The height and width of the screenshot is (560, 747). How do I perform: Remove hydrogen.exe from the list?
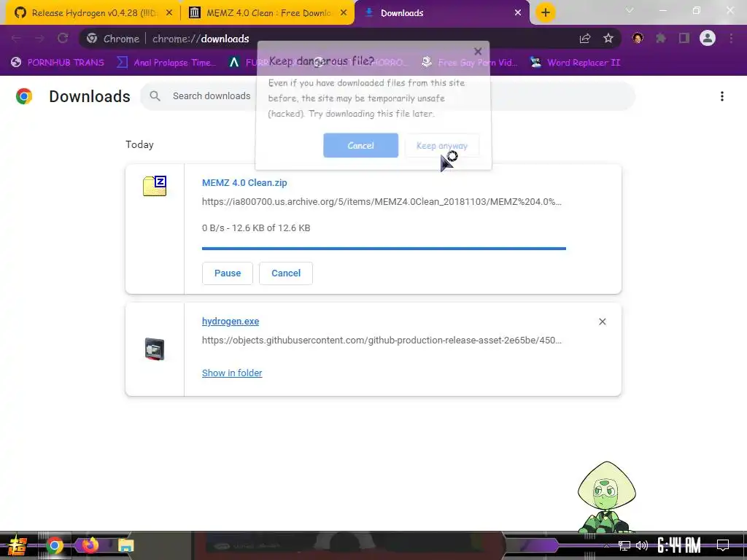(x=602, y=322)
